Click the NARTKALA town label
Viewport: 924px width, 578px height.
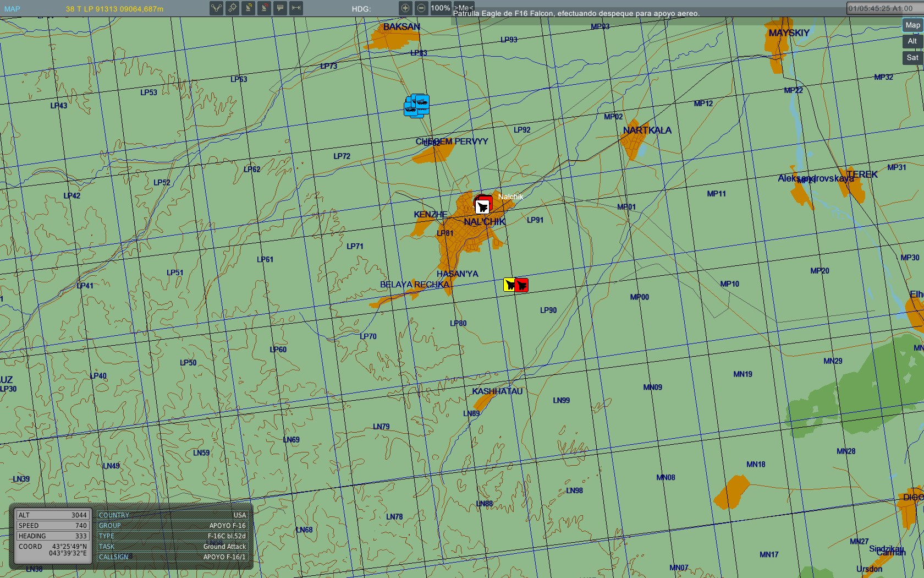(647, 130)
